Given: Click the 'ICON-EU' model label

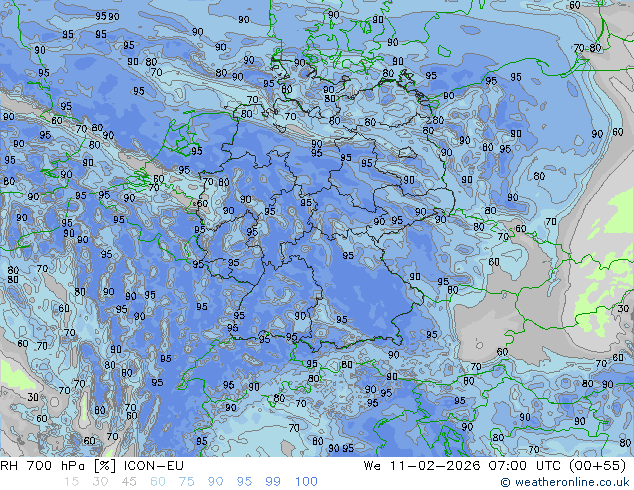Looking at the screenshot, I should point(154,466).
